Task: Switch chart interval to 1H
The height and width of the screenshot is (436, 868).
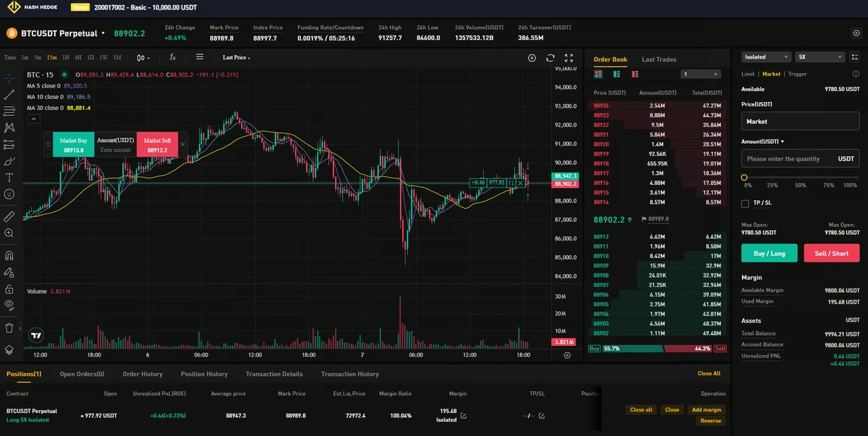Action: (66, 57)
